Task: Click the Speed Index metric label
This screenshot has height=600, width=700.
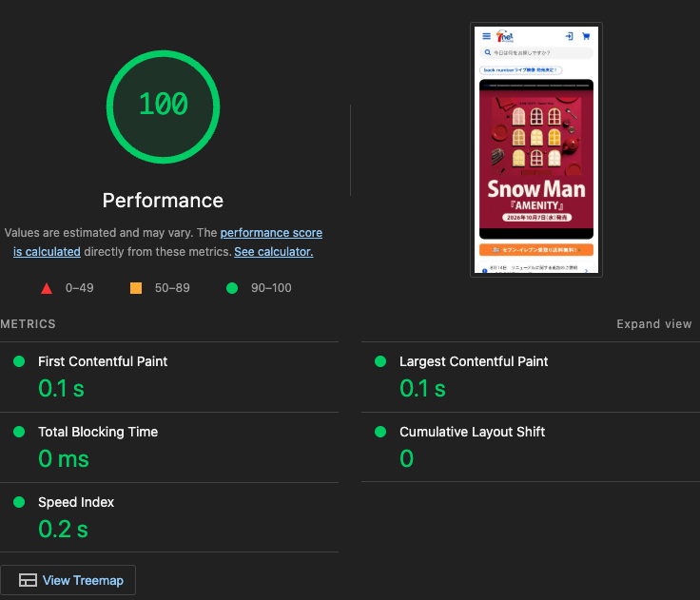Action: (x=76, y=502)
